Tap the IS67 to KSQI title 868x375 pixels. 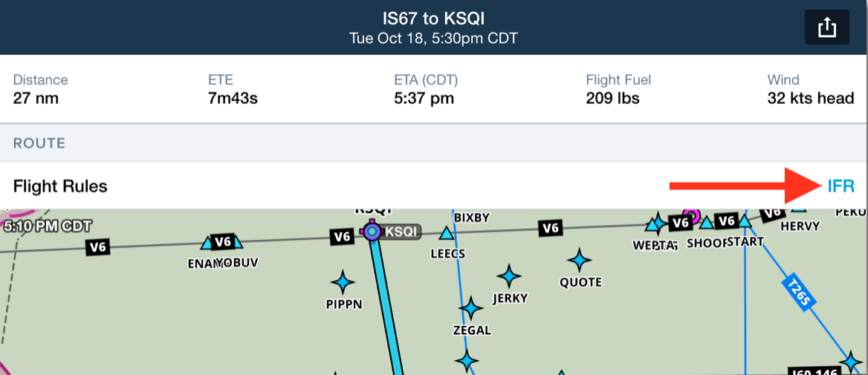(x=433, y=19)
